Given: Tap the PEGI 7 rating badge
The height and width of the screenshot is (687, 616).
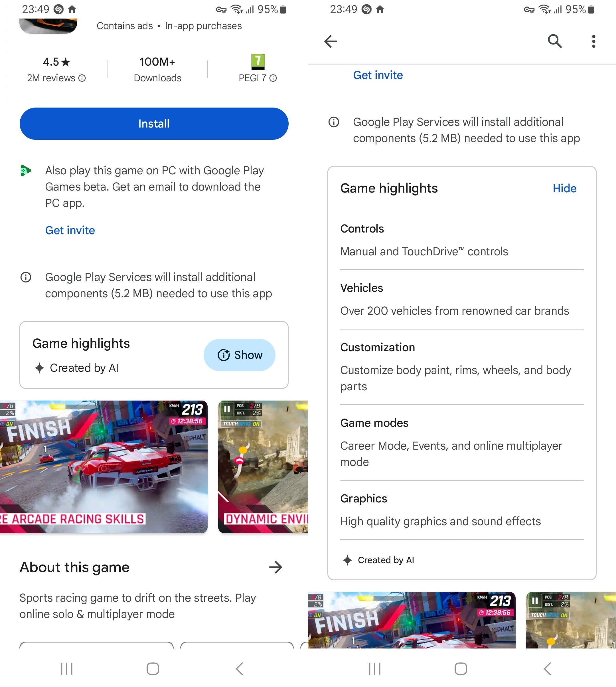Looking at the screenshot, I should click(x=258, y=62).
